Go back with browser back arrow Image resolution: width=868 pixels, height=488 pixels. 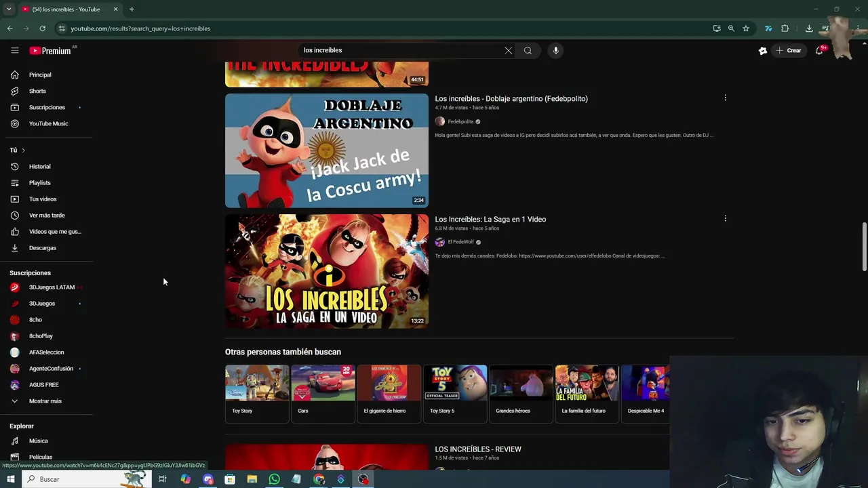click(x=9, y=28)
